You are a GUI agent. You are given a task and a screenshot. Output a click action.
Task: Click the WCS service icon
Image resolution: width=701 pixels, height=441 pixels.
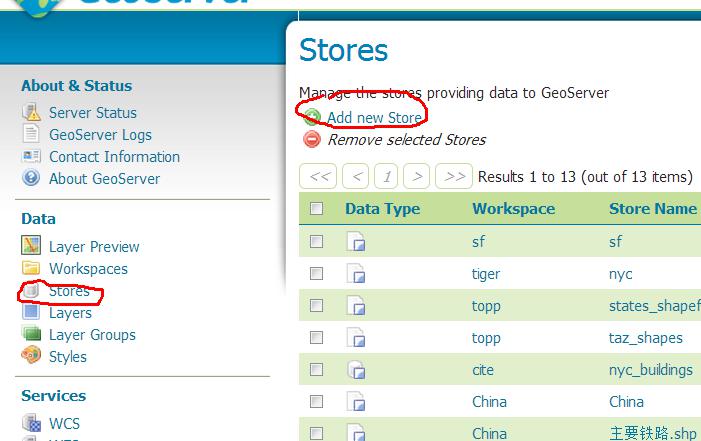point(31,423)
